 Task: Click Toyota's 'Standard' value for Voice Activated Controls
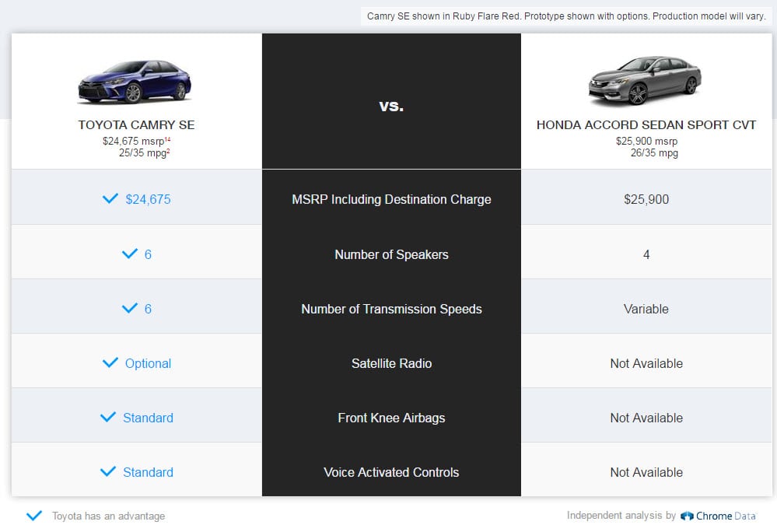[148, 473]
